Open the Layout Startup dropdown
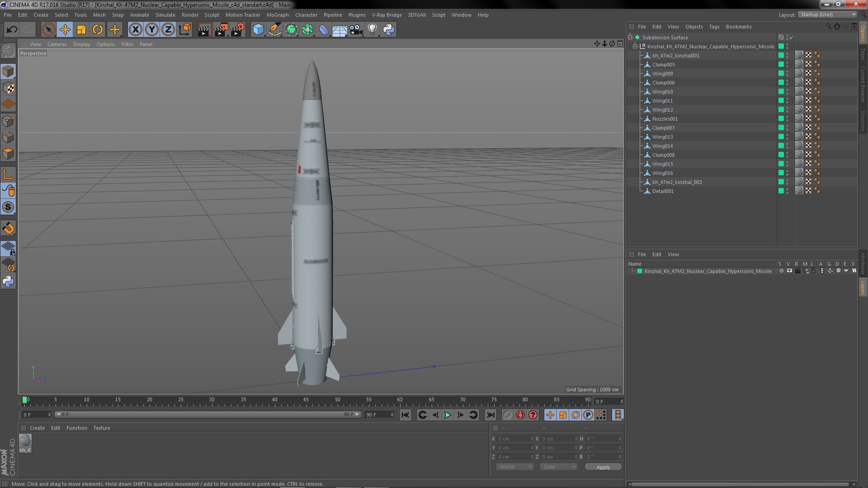The image size is (868, 488). pos(828,15)
